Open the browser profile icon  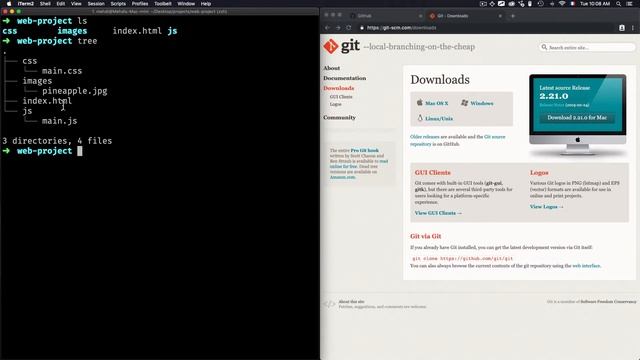(622, 28)
